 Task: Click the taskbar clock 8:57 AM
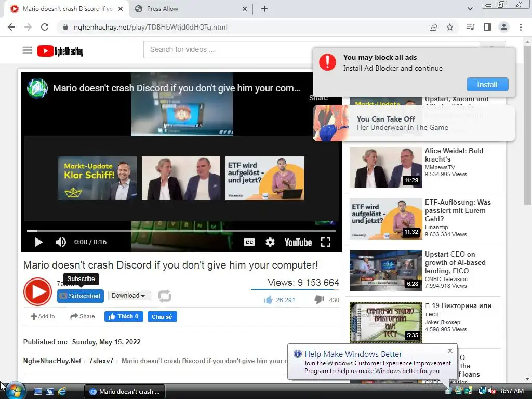point(512,391)
